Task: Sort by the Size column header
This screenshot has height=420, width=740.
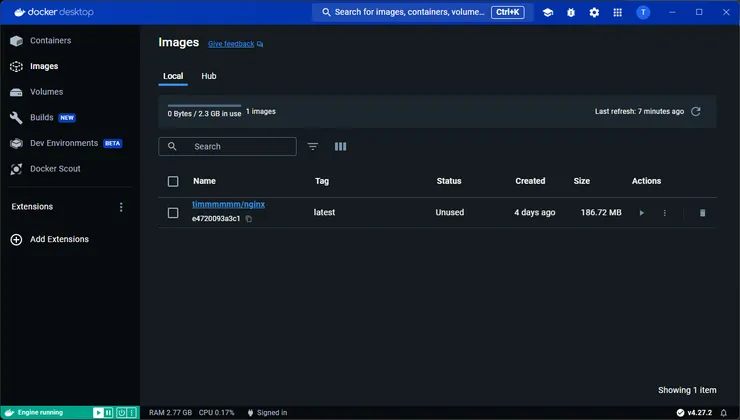Action: (581, 181)
